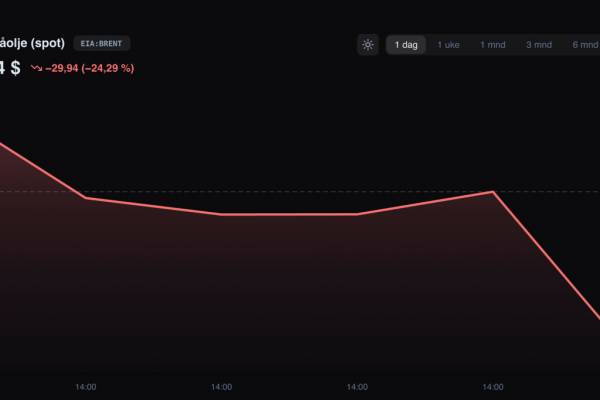This screenshot has height=400, width=600.
Task: Click the third 14:00 axis label from left
Action: 357,387
